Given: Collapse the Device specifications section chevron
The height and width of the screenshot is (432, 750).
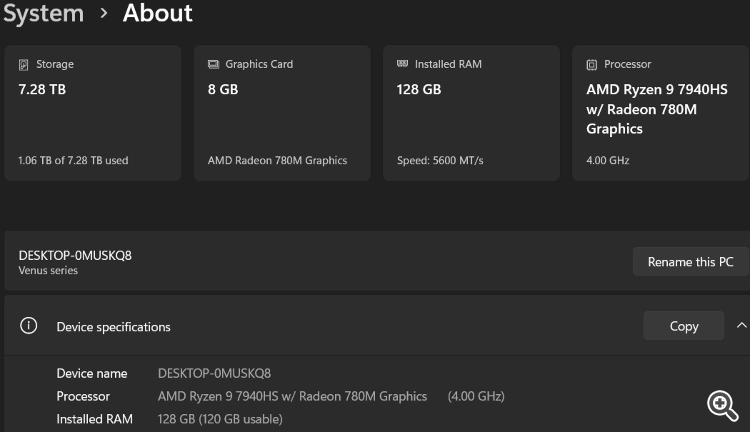Looking at the screenshot, I should click(741, 326).
